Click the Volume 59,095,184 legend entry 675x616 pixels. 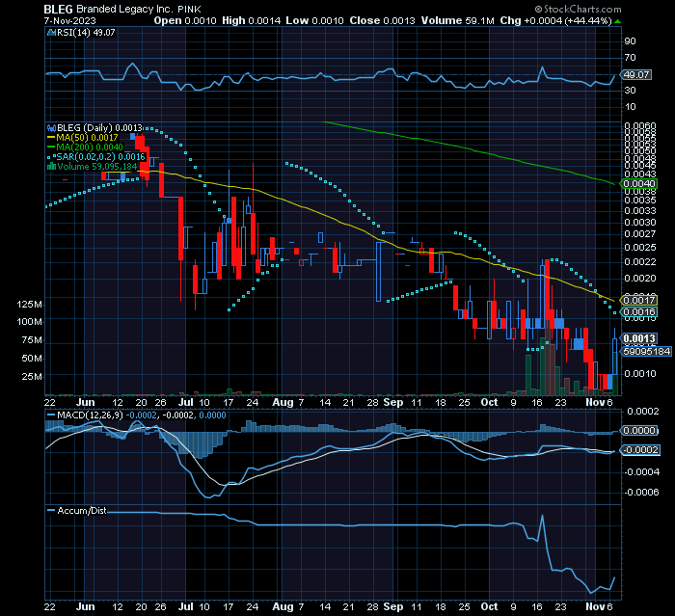click(x=96, y=167)
